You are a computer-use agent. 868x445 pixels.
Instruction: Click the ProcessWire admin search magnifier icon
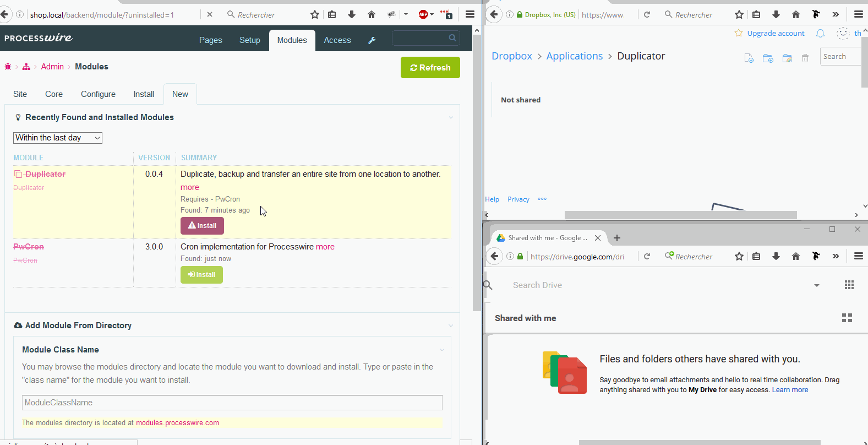tap(452, 38)
